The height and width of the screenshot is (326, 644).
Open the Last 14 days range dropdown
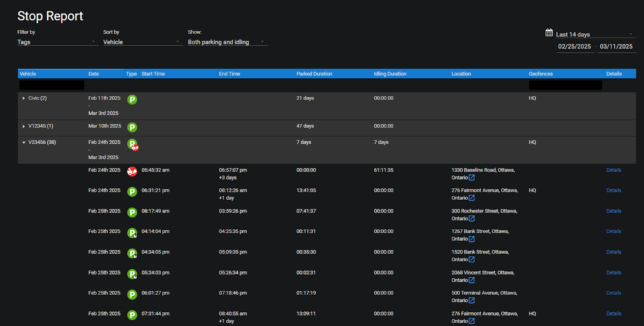[x=595, y=34]
